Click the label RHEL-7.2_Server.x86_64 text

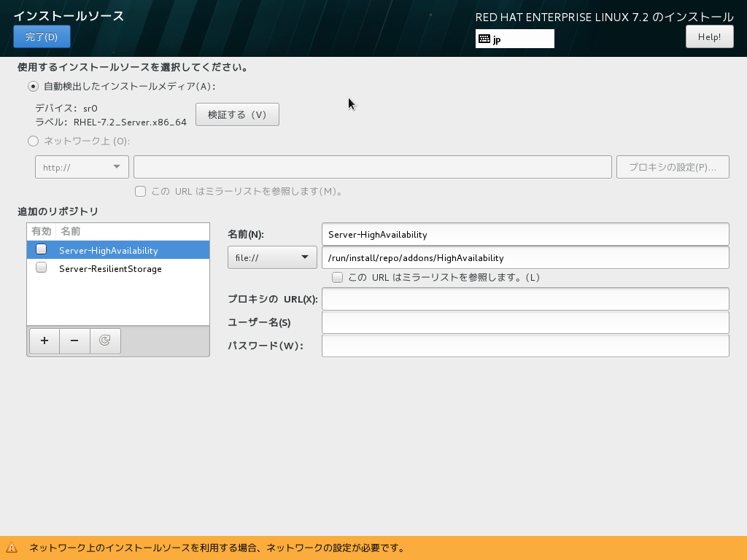click(x=111, y=122)
